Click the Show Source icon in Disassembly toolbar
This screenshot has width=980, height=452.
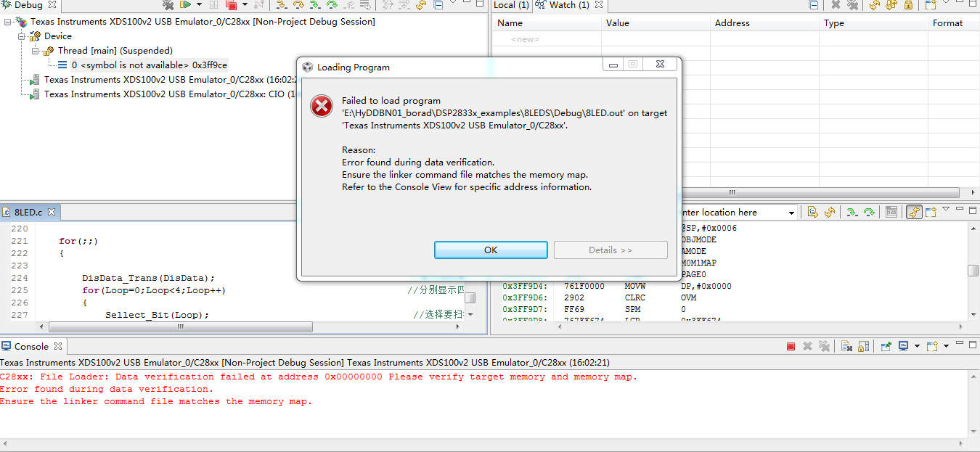point(812,212)
